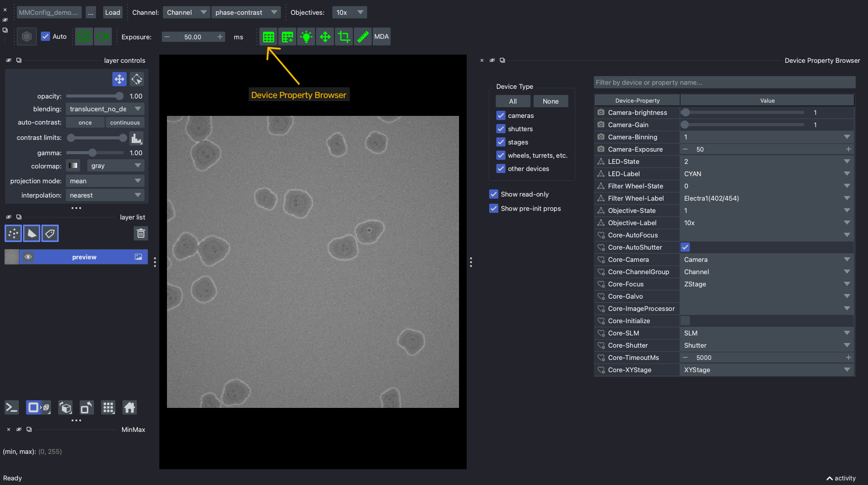Screen dimensions: 868x485
Task: Toggle grid mode icon
Action: [108, 407]
